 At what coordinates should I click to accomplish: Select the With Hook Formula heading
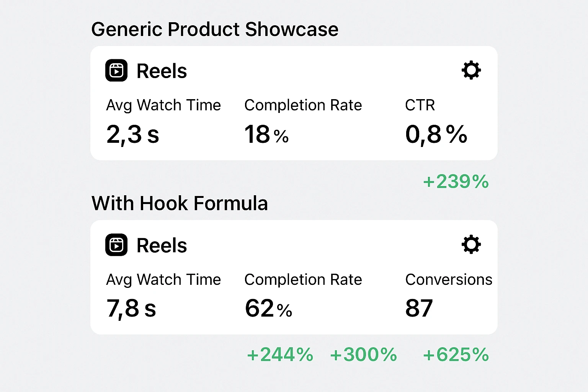[x=180, y=203]
